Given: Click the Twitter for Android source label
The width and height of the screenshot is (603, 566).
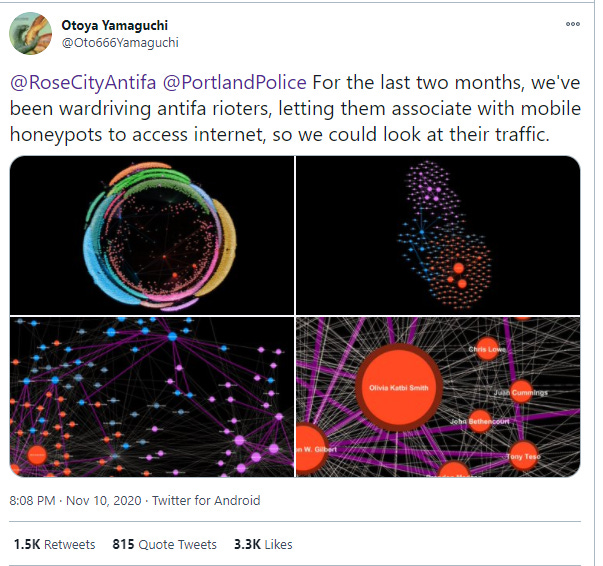Looking at the screenshot, I should [210, 500].
